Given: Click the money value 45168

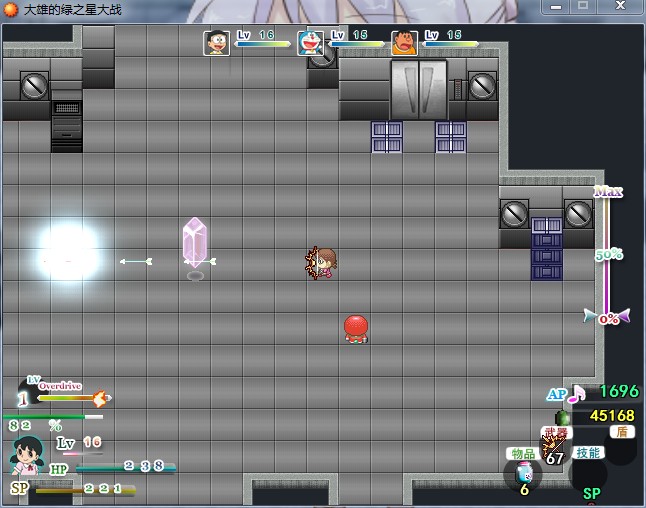Looking at the screenshot, I should pyautogui.click(x=612, y=416).
